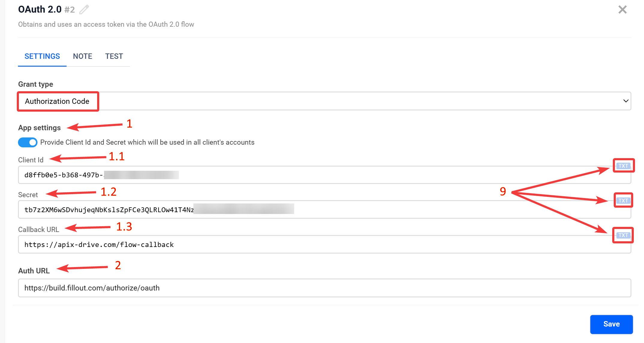Screen dimensions: 644x343
Task: Click the 'Obtains and uses an access token' description
Action: pos(106,24)
